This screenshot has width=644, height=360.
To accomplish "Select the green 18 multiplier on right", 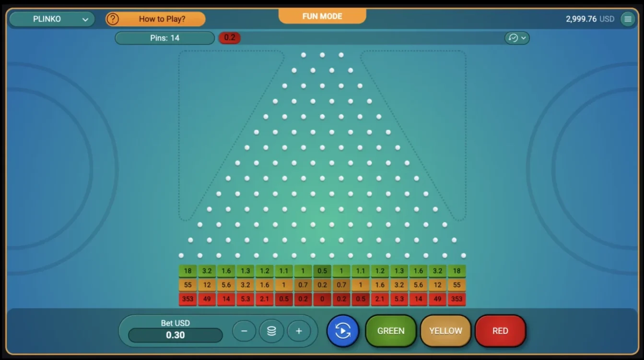I will (457, 271).
